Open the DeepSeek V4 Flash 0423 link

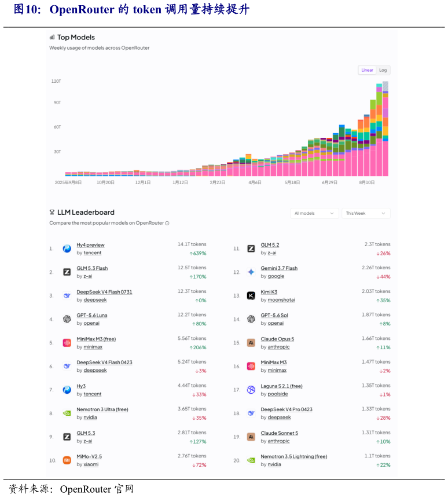pos(104,362)
